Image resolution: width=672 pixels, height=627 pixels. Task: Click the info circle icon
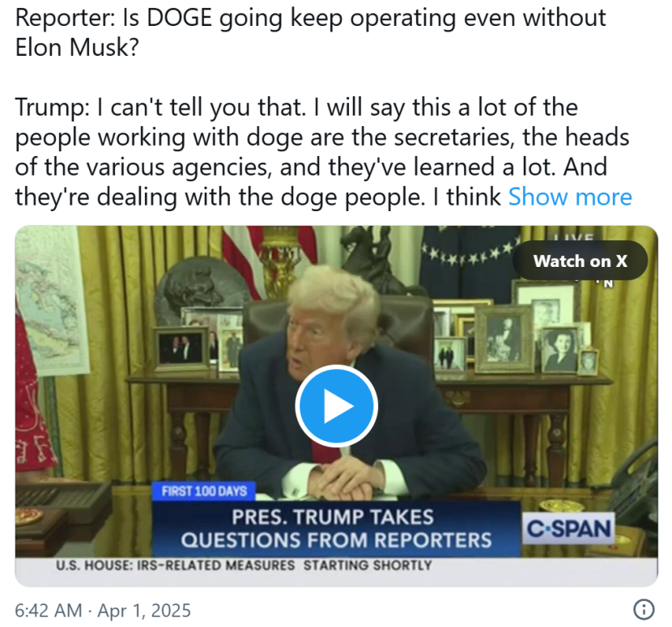point(644,609)
